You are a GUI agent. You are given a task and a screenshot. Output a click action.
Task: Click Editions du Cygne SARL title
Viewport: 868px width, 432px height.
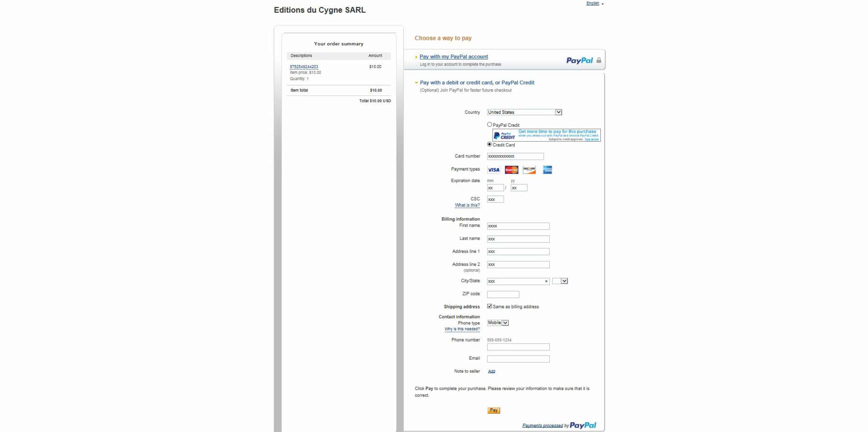(319, 10)
